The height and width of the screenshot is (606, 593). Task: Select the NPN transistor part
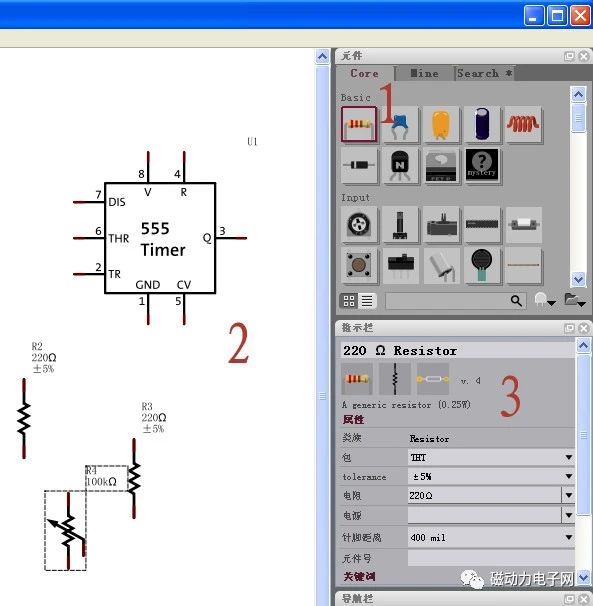click(400, 165)
